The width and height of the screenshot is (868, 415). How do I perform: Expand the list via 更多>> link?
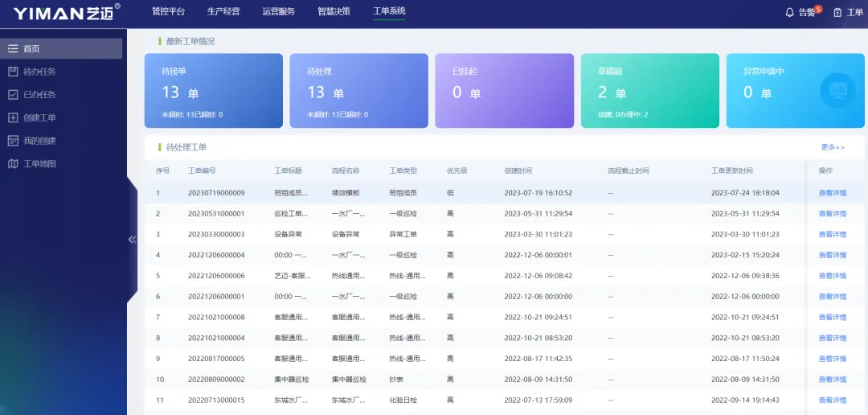coord(832,147)
